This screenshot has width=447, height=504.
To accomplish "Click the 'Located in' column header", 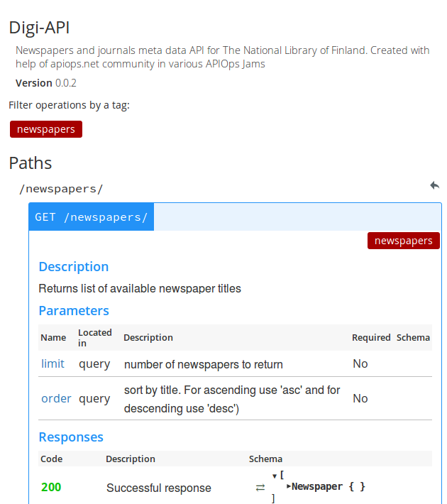I will click(95, 337).
